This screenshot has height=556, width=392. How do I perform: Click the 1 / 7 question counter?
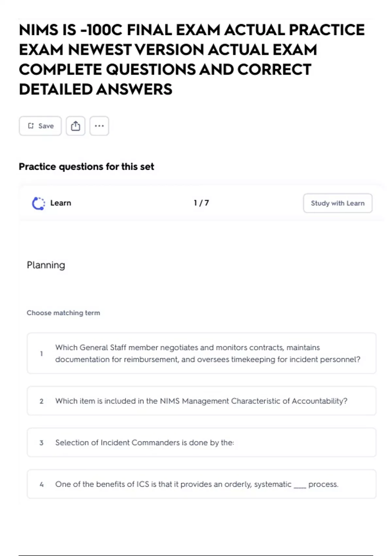pyautogui.click(x=201, y=203)
